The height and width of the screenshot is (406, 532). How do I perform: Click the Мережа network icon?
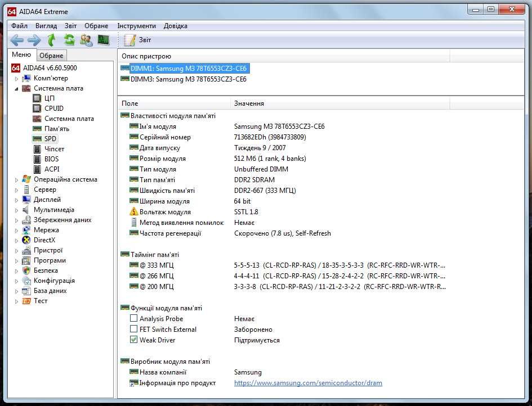tap(26, 230)
